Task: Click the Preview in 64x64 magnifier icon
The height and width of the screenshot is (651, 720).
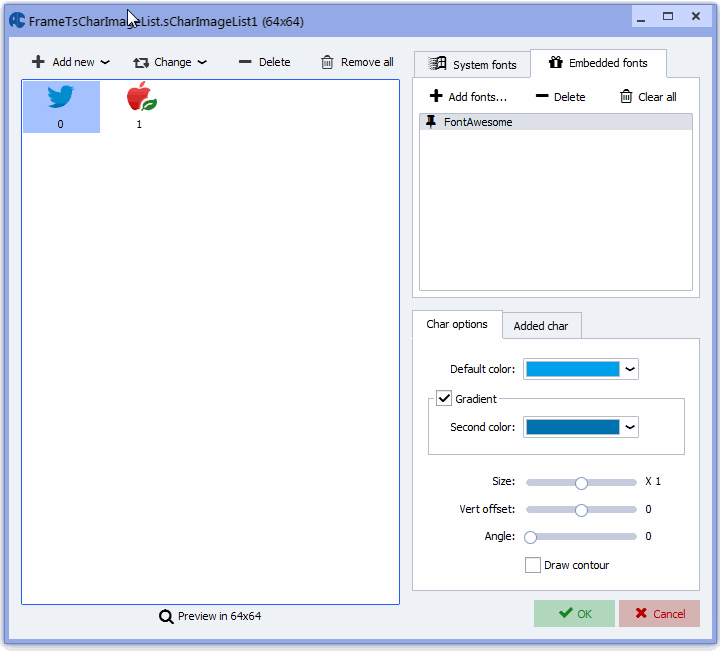Action: [166, 616]
